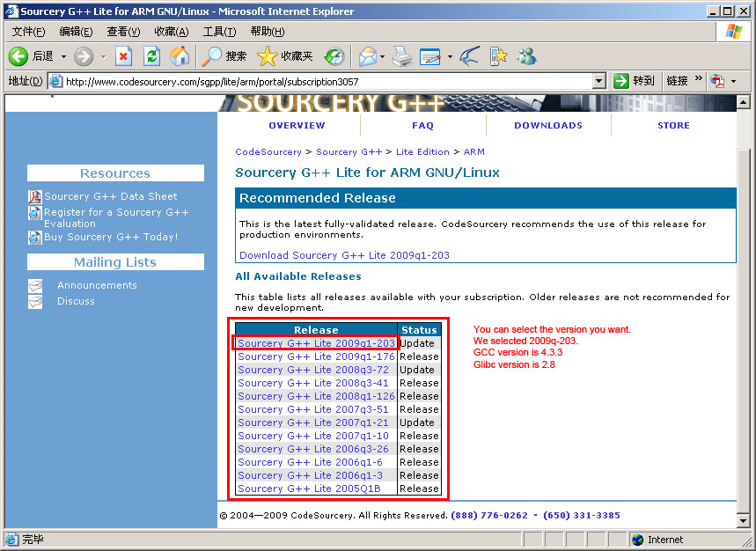Viewport: 756px width, 551px height.
Task: Go back with the green Back arrow
Action: point(18,56)
